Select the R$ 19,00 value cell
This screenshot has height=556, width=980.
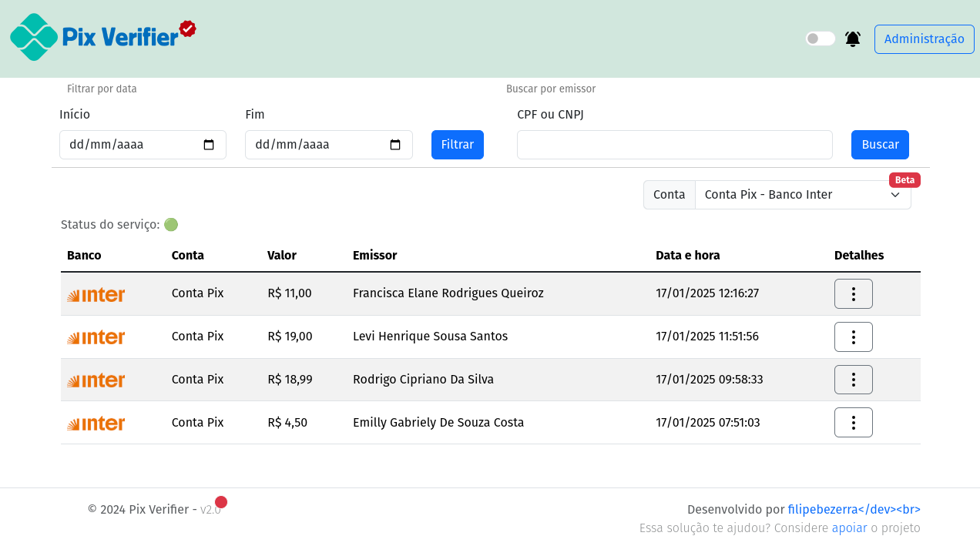click(x=290, y=337)
